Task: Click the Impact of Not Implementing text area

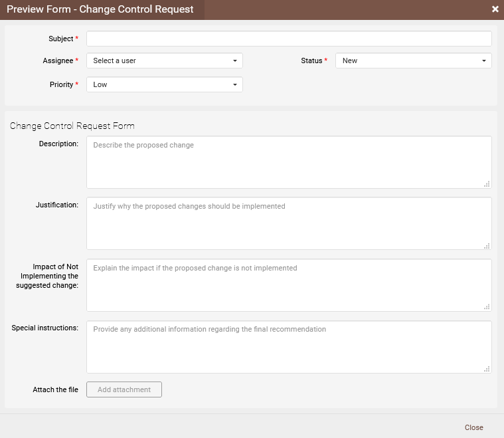Action: click(289, 285)
